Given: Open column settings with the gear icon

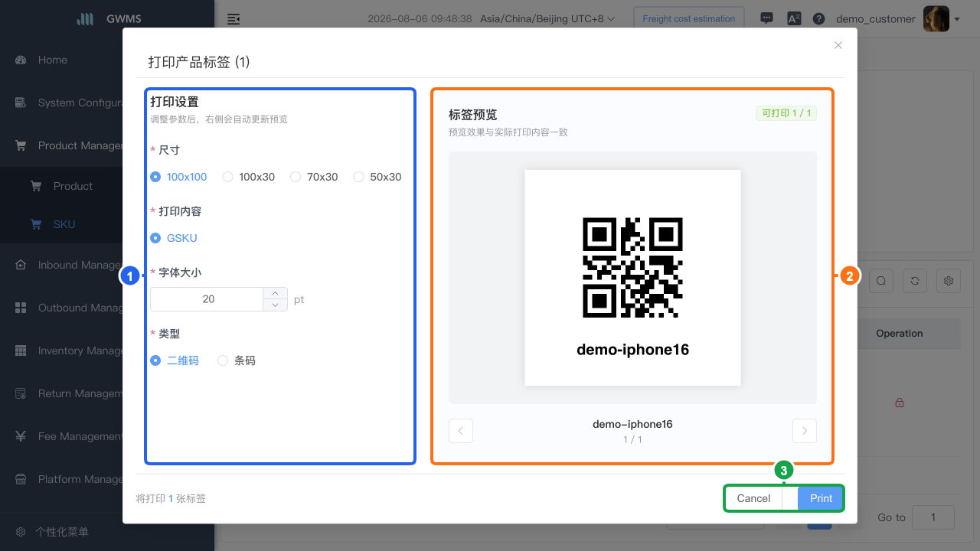Looking at the screenshot, I should pos(949,281).
